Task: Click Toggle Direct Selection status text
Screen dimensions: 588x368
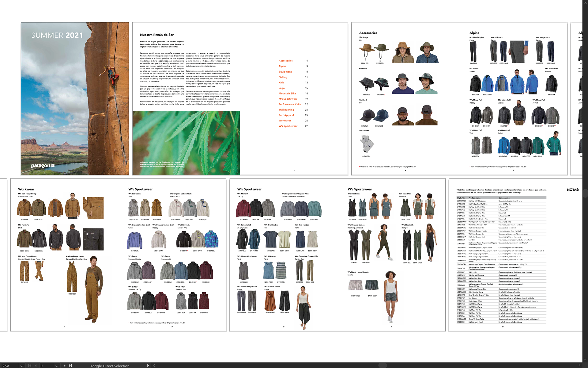Action: point(110,366)
